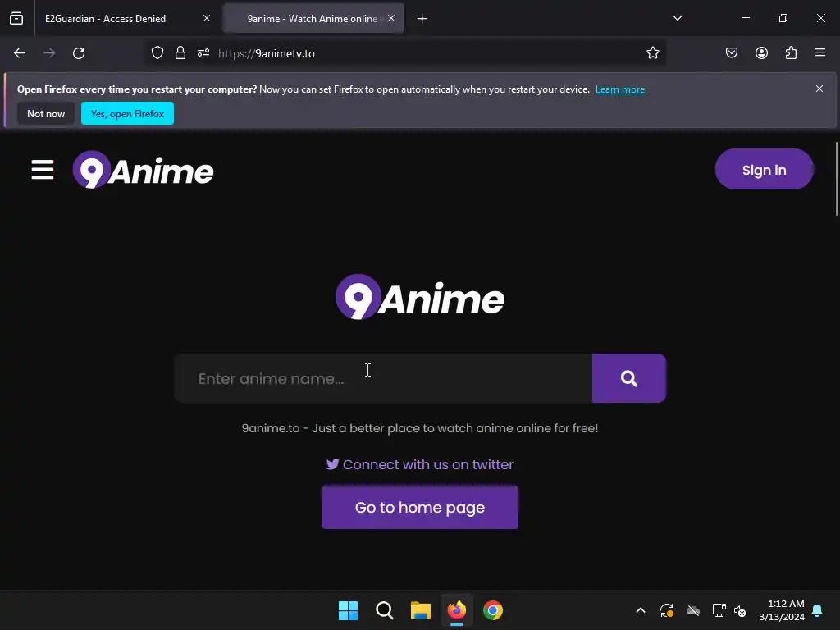Go back to the previous page
The image size is (840, 630).
click(20, 53)
